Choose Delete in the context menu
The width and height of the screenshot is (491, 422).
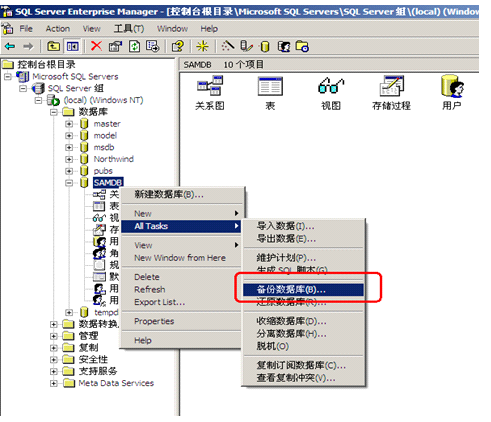pos(182,277)
